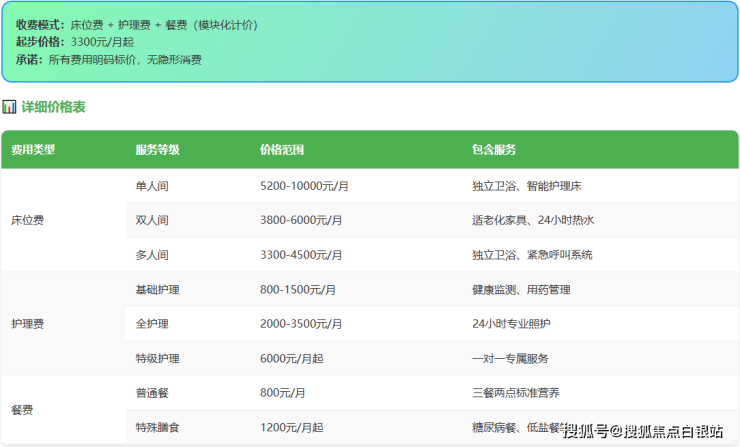The image size is (740, 447).
Task: Click the 单人间 service level cell
Action: pyautogui.click(x=152, y=186)
